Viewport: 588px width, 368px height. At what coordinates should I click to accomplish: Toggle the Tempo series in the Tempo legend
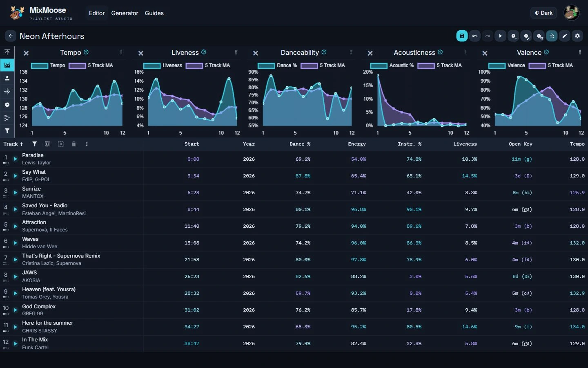pyautogui.click(x=48, y=65)
